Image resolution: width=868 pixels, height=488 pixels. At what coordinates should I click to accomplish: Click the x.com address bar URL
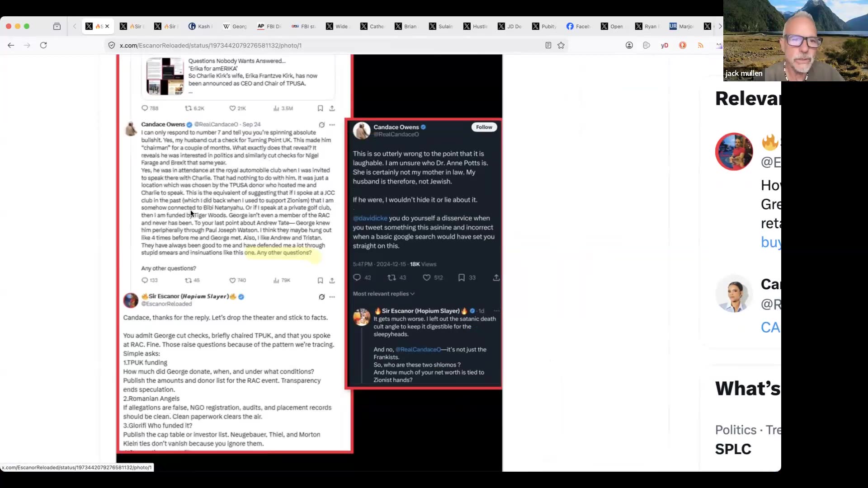[x=211, y=45]
